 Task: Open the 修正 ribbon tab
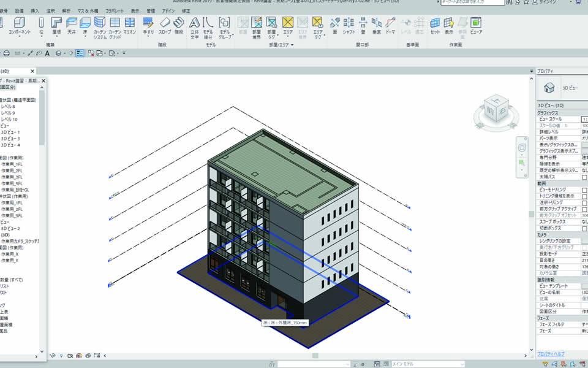[x=186, y=11]
